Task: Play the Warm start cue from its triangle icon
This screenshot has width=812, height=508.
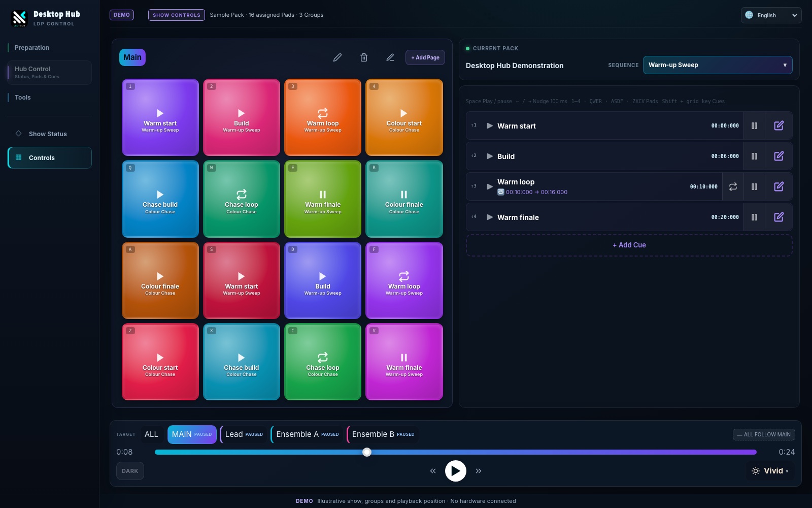Action: (490, 125)
